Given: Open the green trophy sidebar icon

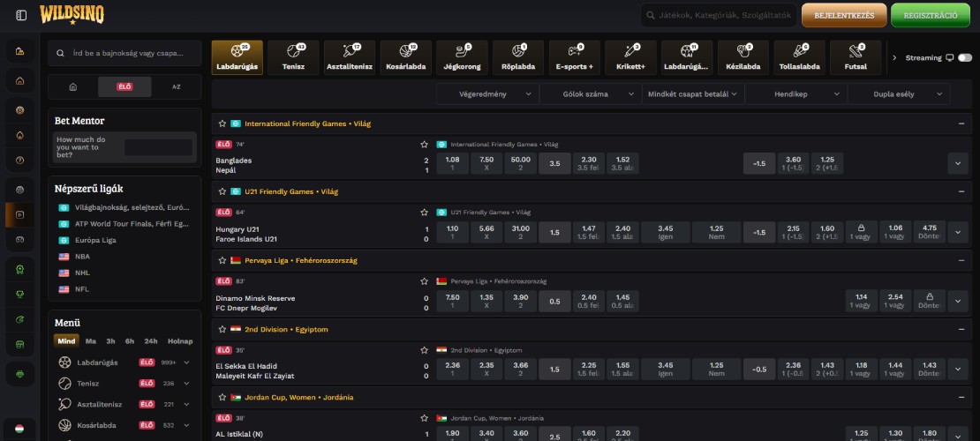Looking at the screenshot, I should click(20, 295).
